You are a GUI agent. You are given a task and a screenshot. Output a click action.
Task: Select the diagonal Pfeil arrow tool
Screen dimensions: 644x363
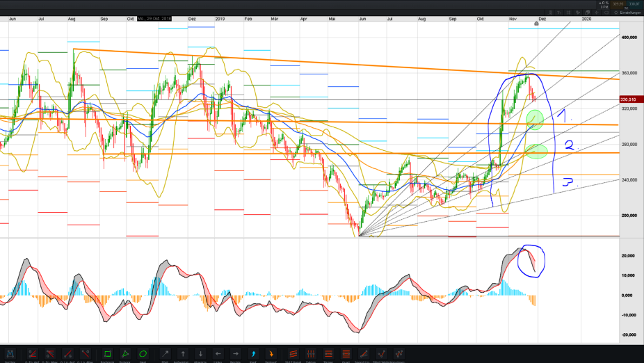tap(165, 353)
